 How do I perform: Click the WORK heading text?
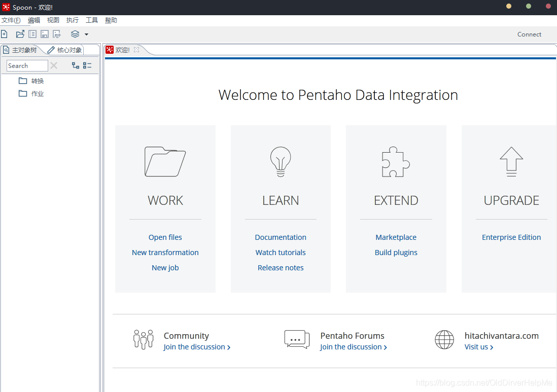point(165,201)
